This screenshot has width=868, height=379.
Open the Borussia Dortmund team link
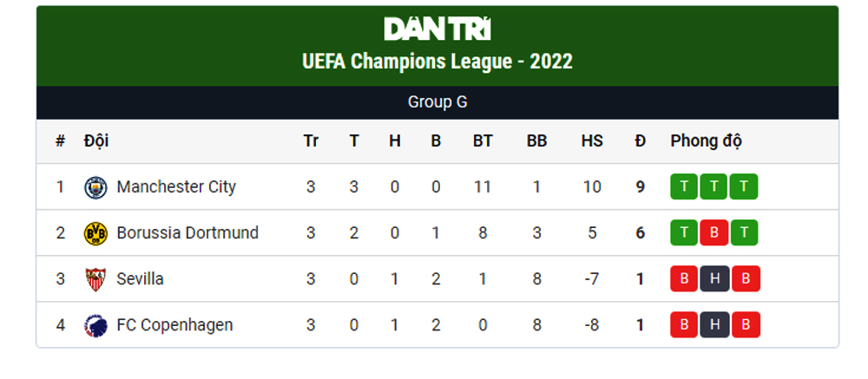[187, 233]
